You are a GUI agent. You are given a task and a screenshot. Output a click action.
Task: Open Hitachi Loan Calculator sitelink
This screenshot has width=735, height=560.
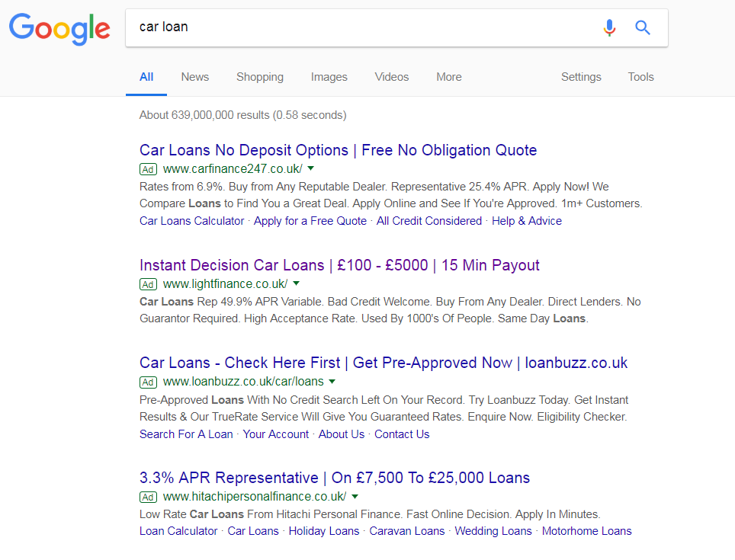pyautogui.click(x=178, y=531)
